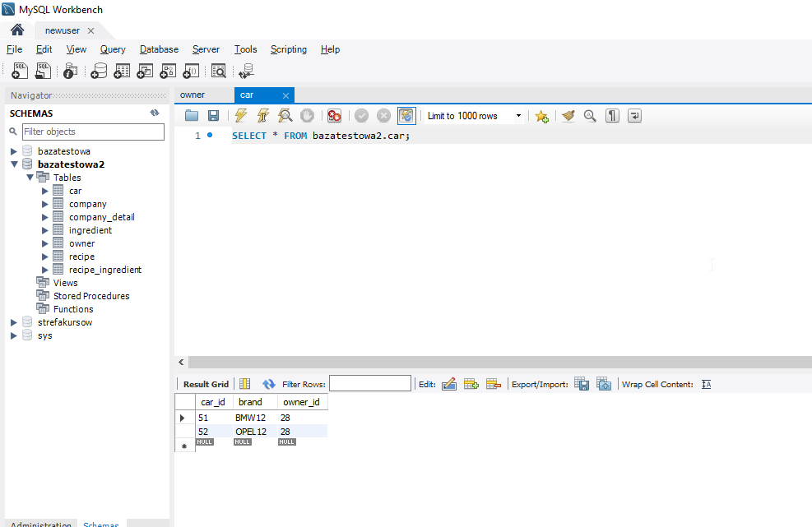Viewport: 812px width, 527px height.
Task: Expand the strefakursow schema
Action: pyautogui.click(x=14, y=322)
